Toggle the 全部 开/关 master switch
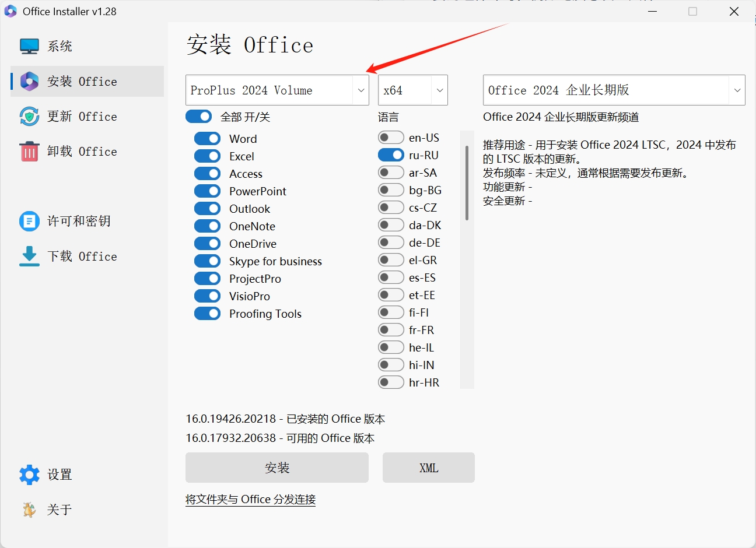The width and height of the screenshot is (756, 548). (x=198, y=117)
